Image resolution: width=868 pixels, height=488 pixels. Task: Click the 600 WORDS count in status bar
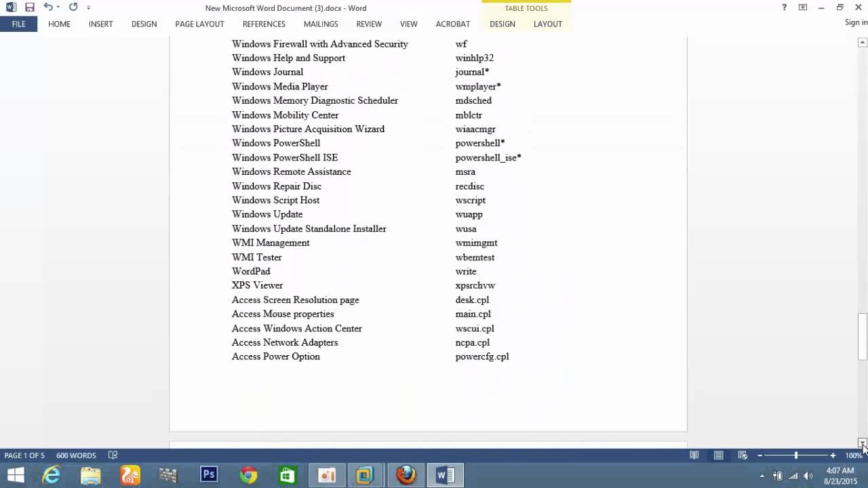76,455
